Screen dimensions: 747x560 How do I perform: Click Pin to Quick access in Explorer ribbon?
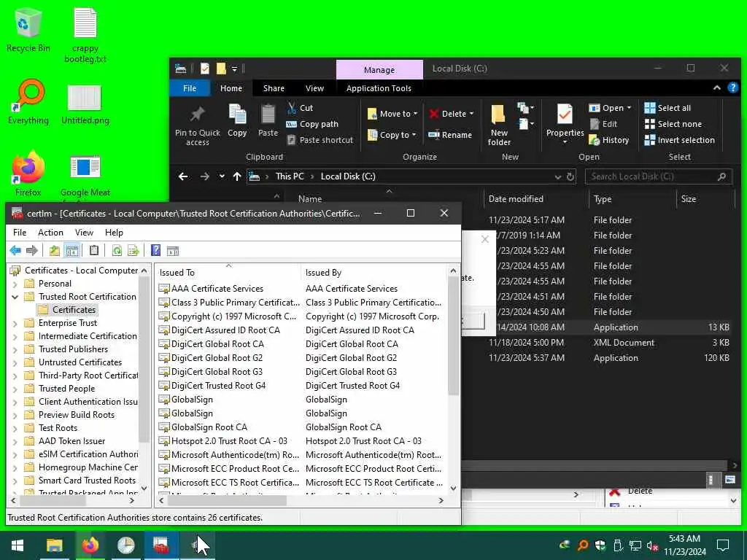[197, 125]
